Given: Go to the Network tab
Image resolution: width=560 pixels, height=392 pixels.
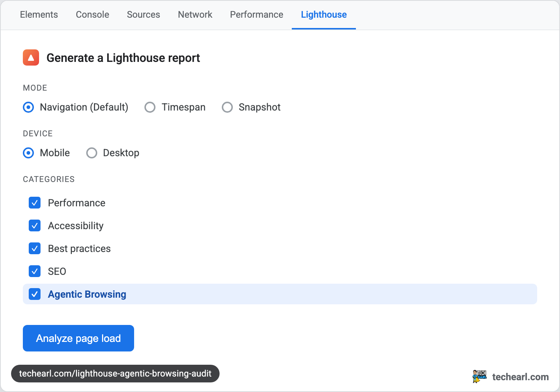Looking at the screenshot, I should 195,14.
